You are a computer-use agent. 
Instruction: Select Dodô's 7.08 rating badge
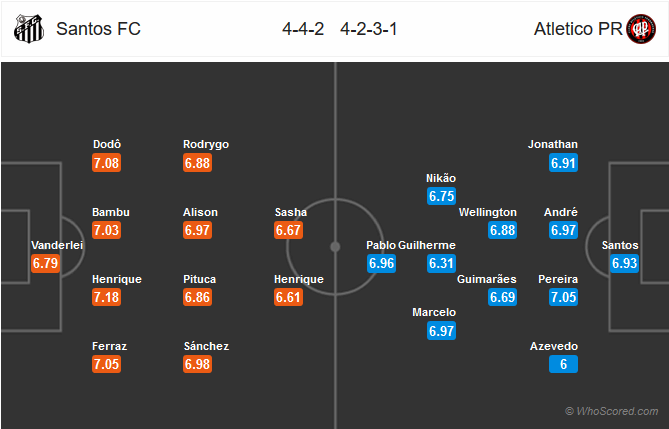point(106,163)
